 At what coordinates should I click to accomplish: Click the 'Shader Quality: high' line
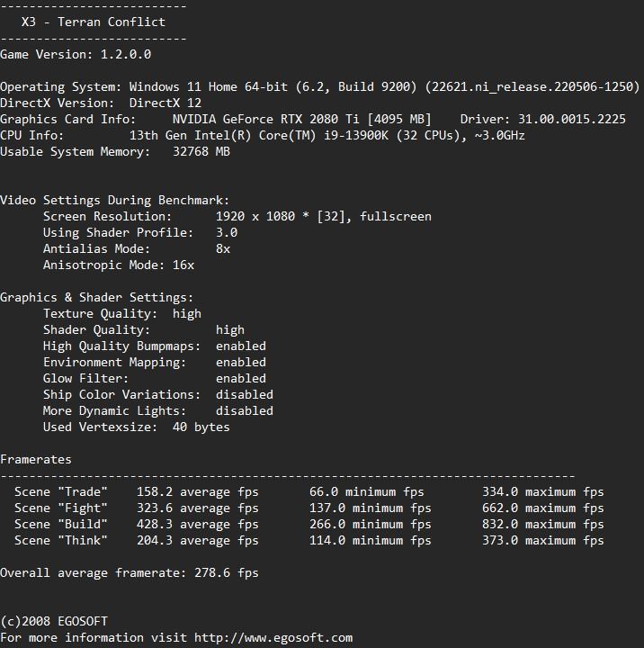[x=144, y=329]
